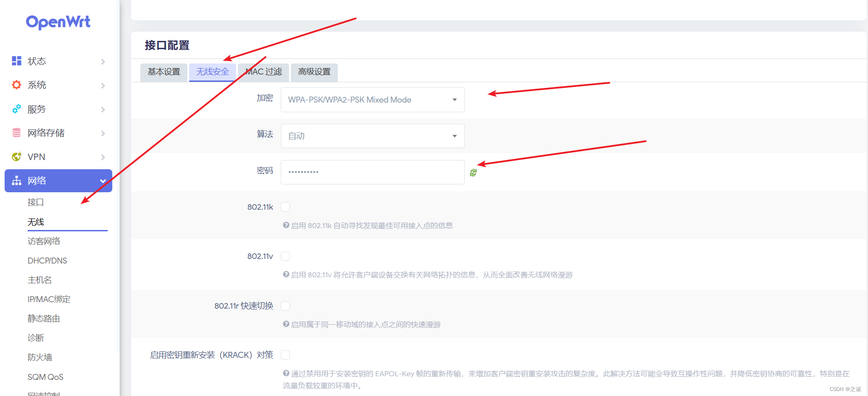Click the 802.11r help icon

(x=286, y=324)
